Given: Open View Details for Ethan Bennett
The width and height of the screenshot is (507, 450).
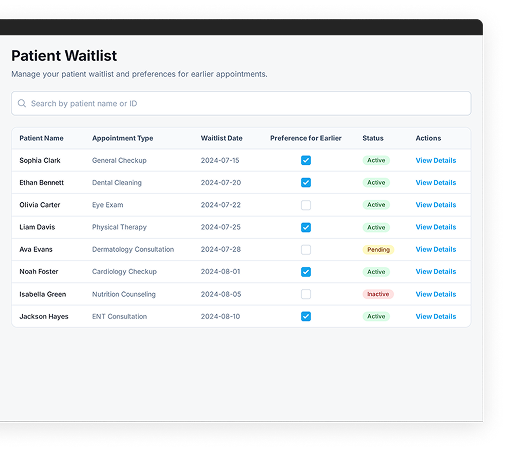Looking at the screenshot, I should coord(436,183).
